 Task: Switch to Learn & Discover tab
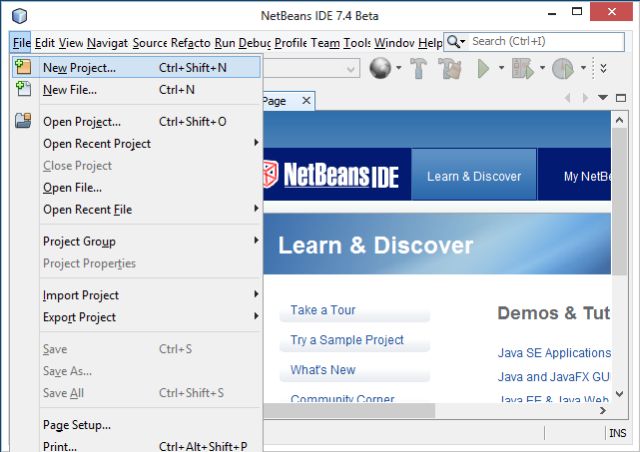pyautogui.click(x=474, y=176)
